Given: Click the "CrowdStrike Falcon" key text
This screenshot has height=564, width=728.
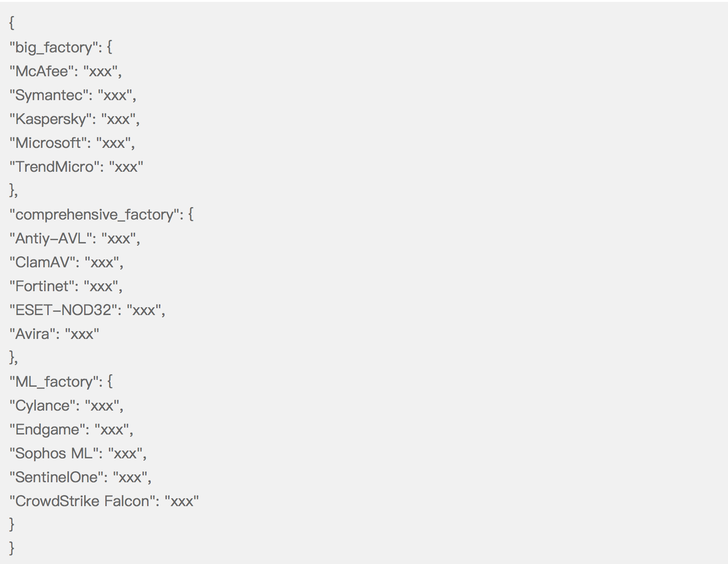Looking at the screenshot, I should (82, 501).
